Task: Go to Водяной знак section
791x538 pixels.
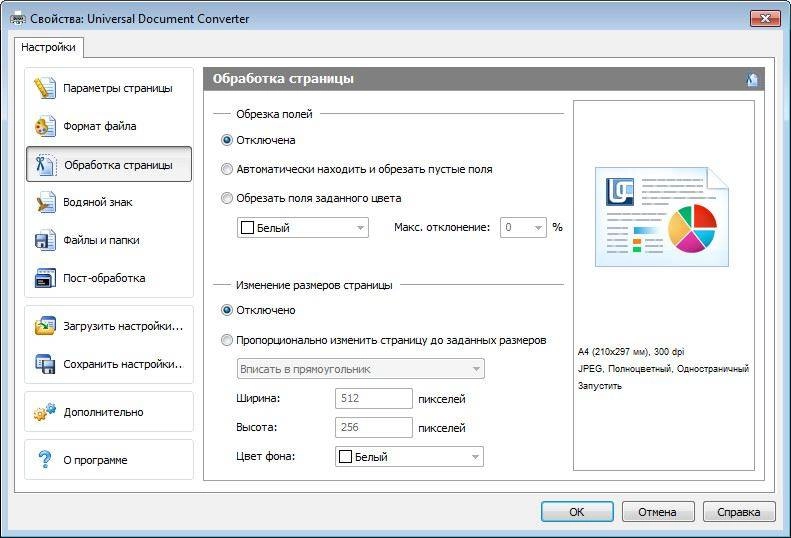Action: tap(109, 202)
